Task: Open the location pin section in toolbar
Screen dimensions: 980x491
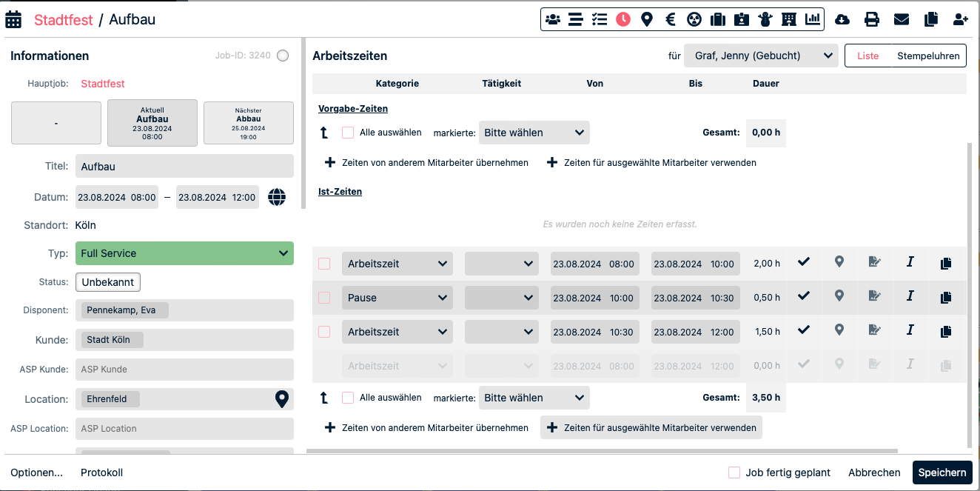Action: tap(647, 20)
